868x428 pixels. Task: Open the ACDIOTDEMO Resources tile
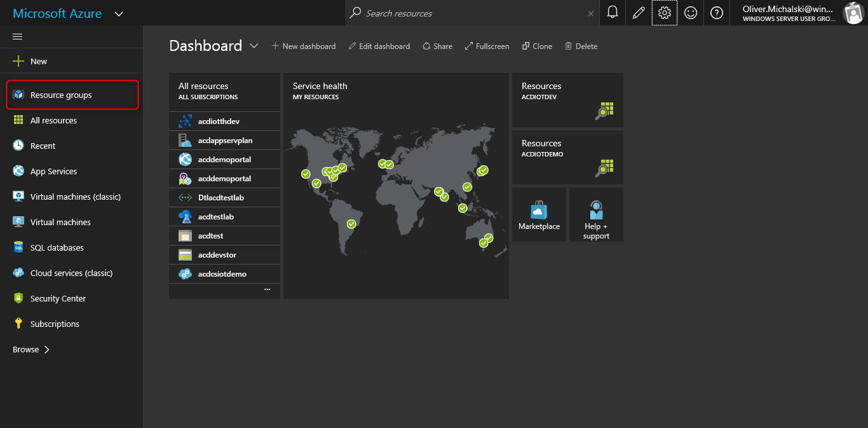[567, 157]
